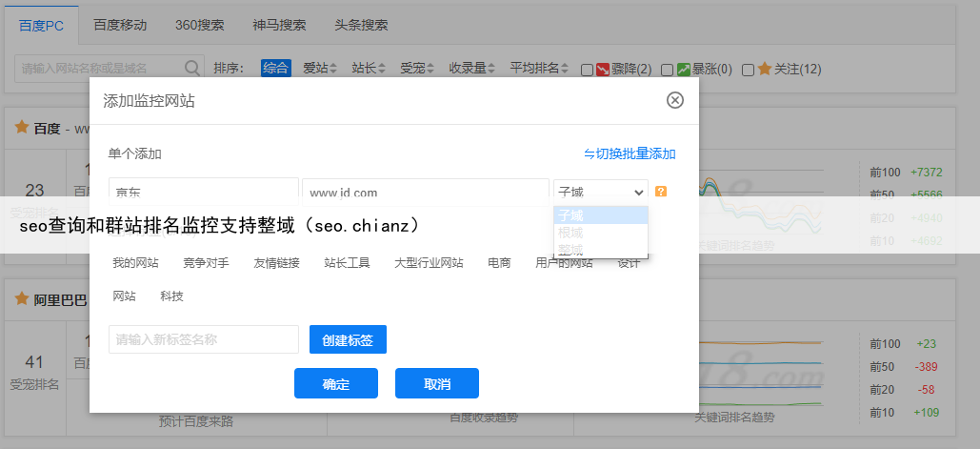Click the 切换批量添加 link
Screen dimensions: 980x449
630,153
